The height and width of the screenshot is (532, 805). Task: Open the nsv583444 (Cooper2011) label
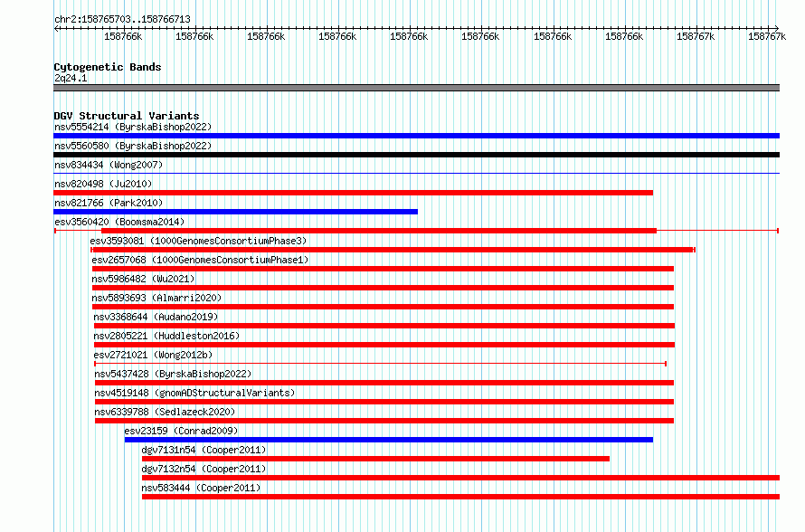point(201,488)
